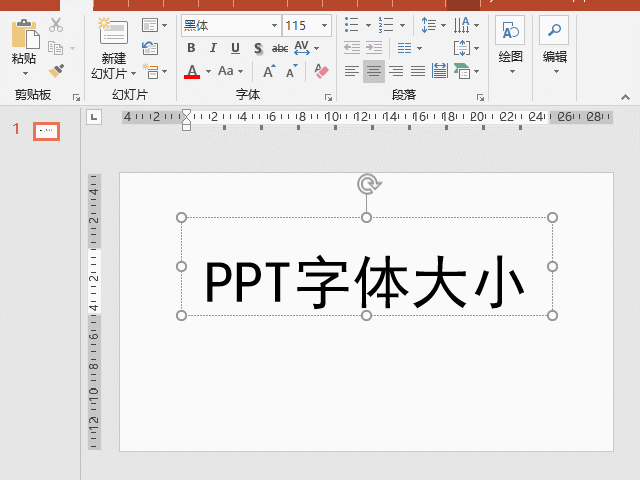Open the Paste 粘贴 options arrow

25,73
